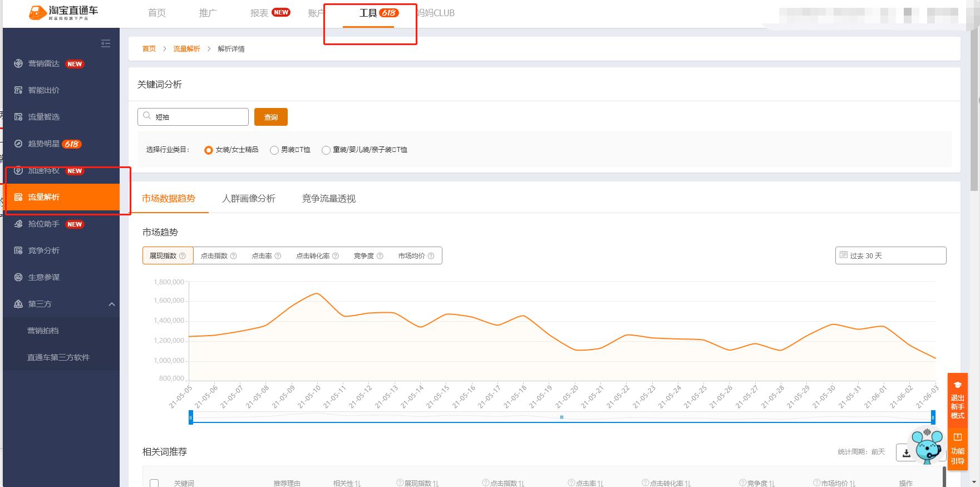Collapse the 第三方 sidebar section
The width and height of the screenshot is (980, 487).
click(112, 304)
